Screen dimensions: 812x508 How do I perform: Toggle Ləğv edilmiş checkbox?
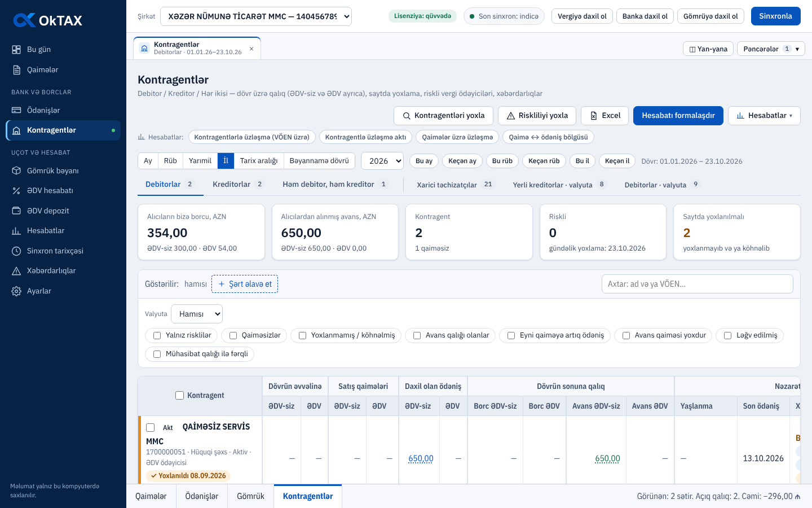pos(728,335)
